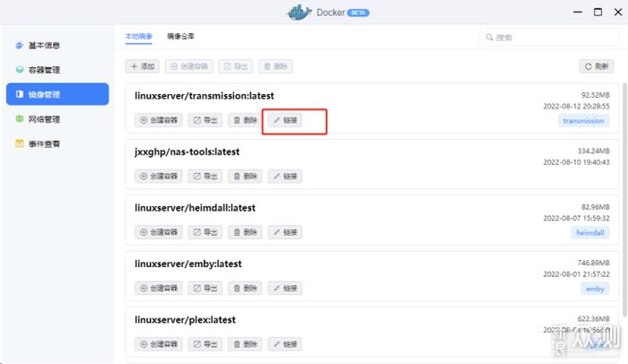The image size is (628, 364).
Task: Click the 添加 button in toolbar
Action: click(x=142, y=66)
